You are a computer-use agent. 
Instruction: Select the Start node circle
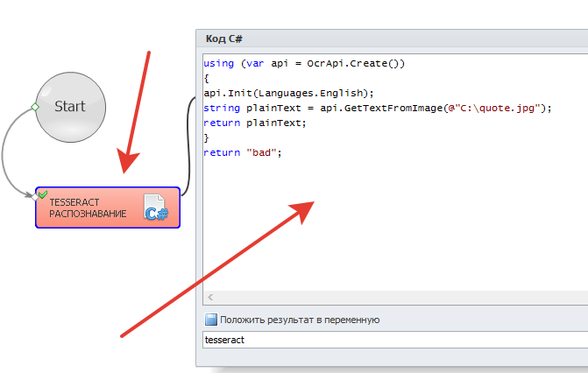(70, 107)
